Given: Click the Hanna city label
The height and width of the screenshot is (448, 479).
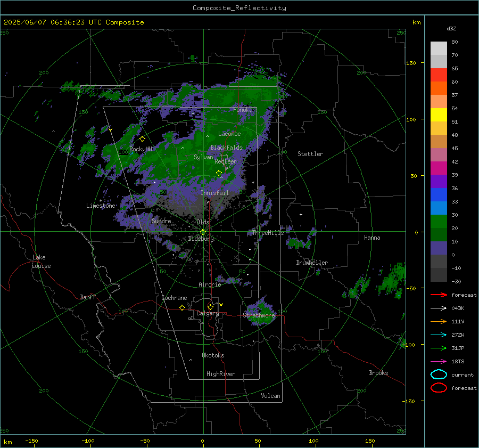Looking at the screenshot, I should pos(372,238).
